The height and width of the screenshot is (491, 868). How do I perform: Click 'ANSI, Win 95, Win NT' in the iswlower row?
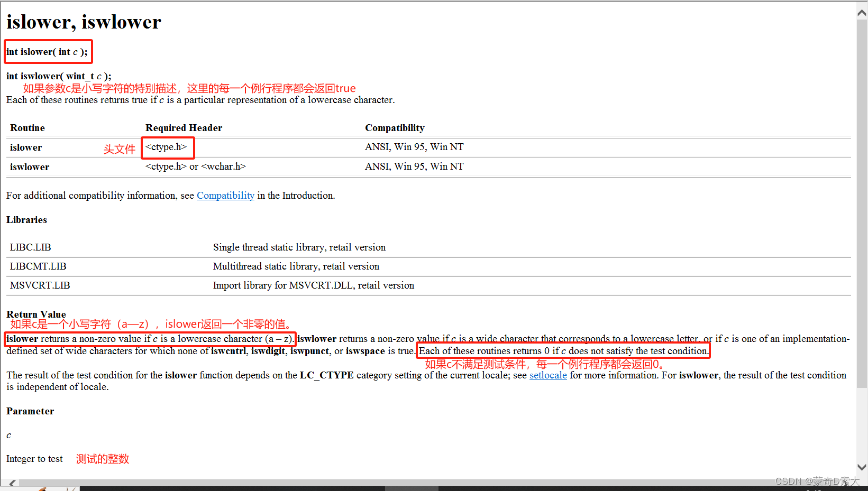414,166
